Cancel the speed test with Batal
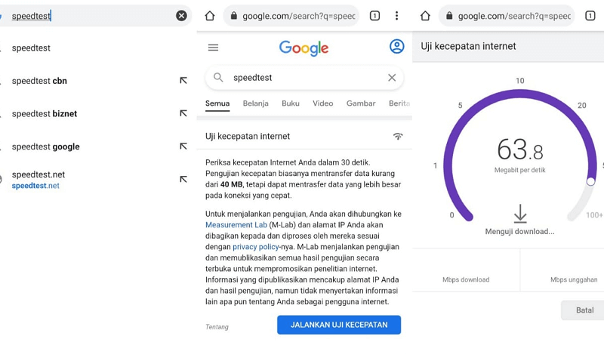This screenshot has width=604, height=364. pyautogui.click(x=584, y=310)
